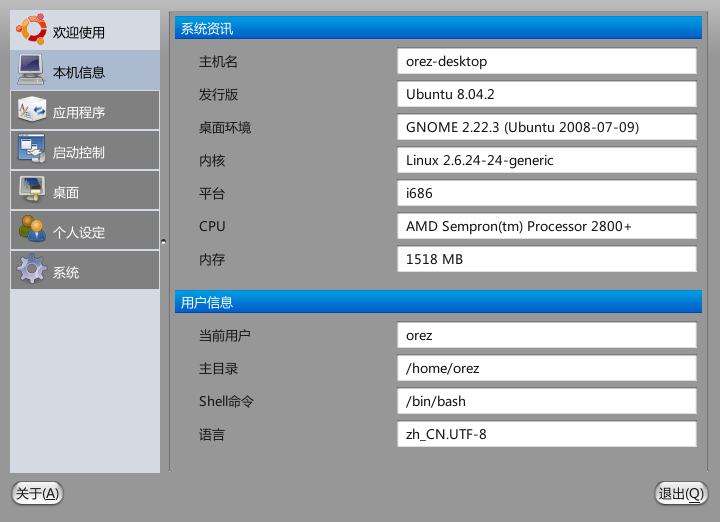Open the 个人设定 sidebar label

click(79, 232)
